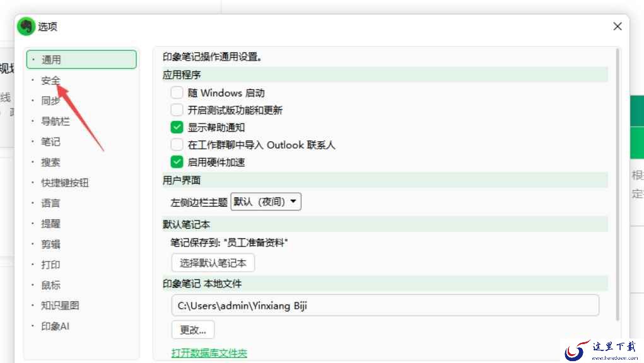Enable 开启测试版功能和更新 checkbox

tap(177, 110)
